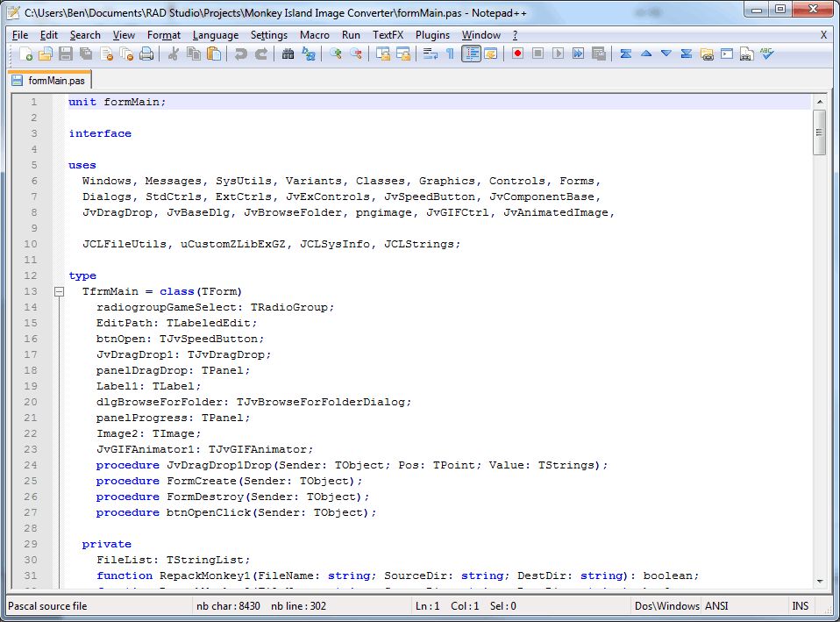Click the Playback macro icon
840x622 pixels.
click(559, 54)
